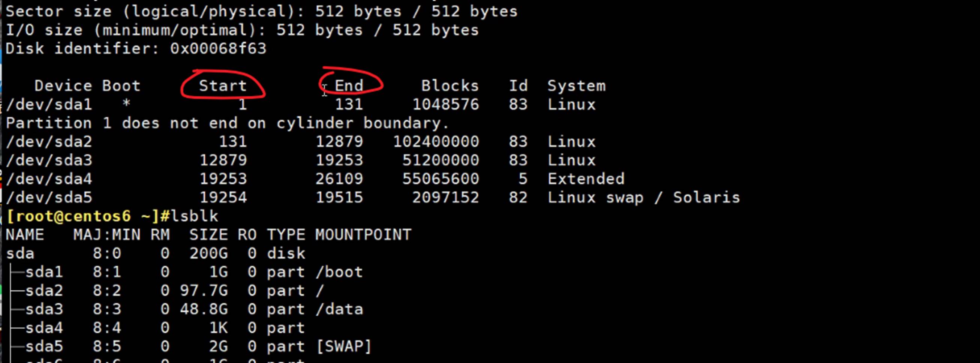The width and height of the screenshot is (980, 363).
Task: Click the root@centos6 shell prompt
Action: click(x=83, y=216)
